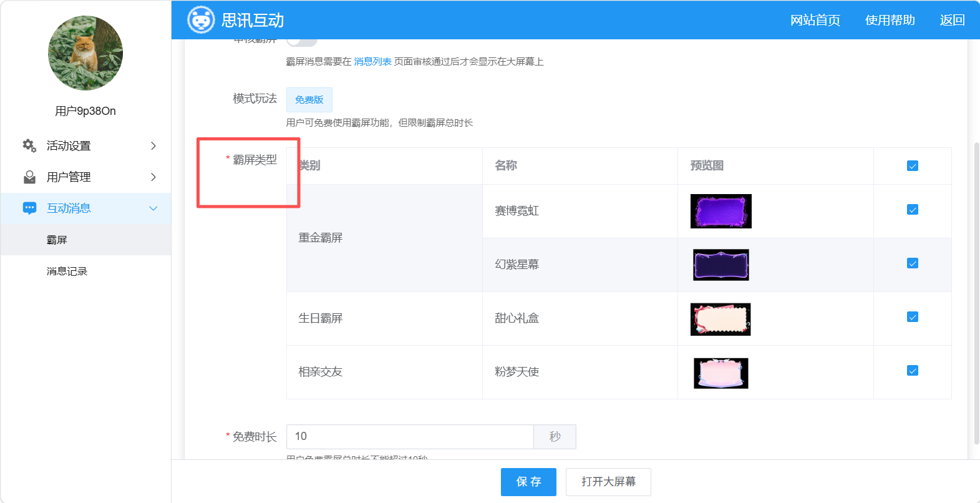980x503 pixels.
Task: Toggle the select-all checkbox in the table header
Action: click(913, 166)
